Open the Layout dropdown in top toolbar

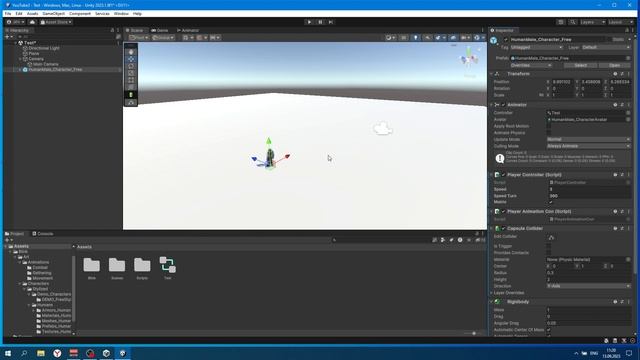[620, 22]
